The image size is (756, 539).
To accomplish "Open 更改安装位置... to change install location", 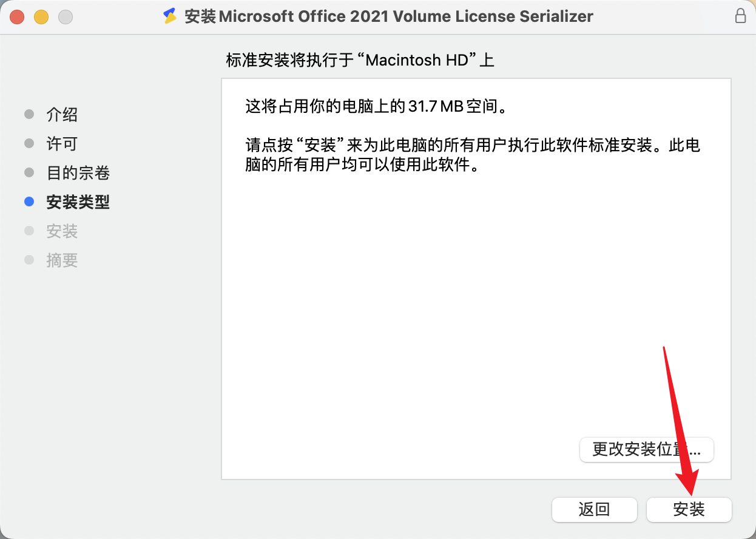I will pyautogui.click(x=647, y=450).
